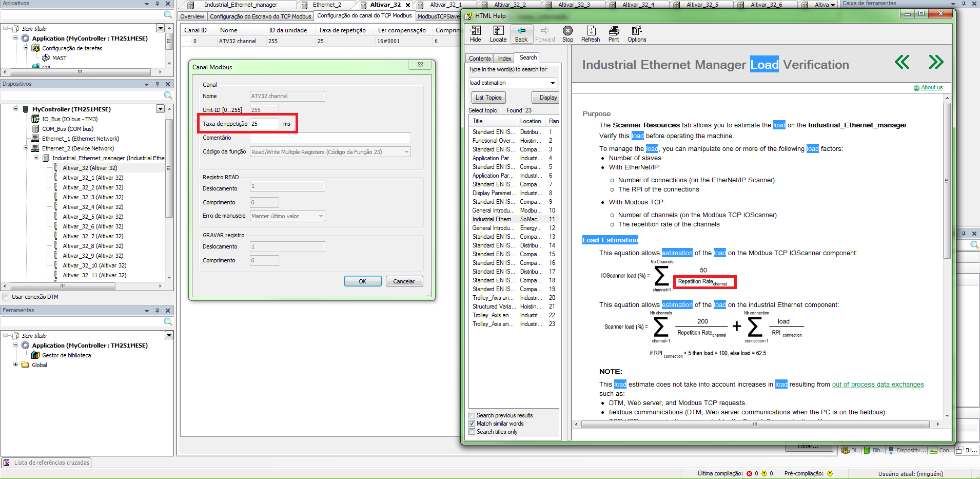Open the MyController dropdown in Dispositivos tree
The height and width of the screenshot is (479, 980).
160,109
